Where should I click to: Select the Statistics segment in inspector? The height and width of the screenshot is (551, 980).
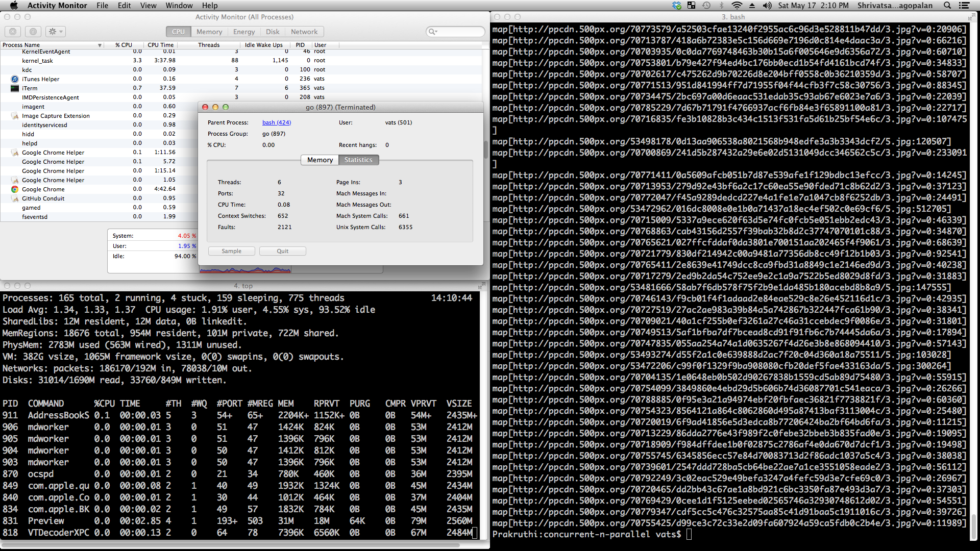point(358,160)
